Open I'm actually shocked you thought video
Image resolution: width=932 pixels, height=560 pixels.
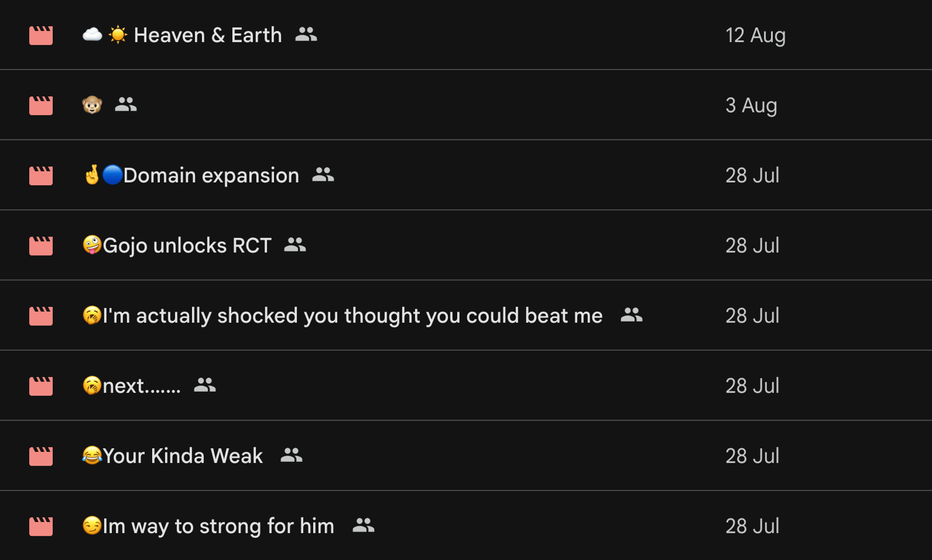point(352,316)
